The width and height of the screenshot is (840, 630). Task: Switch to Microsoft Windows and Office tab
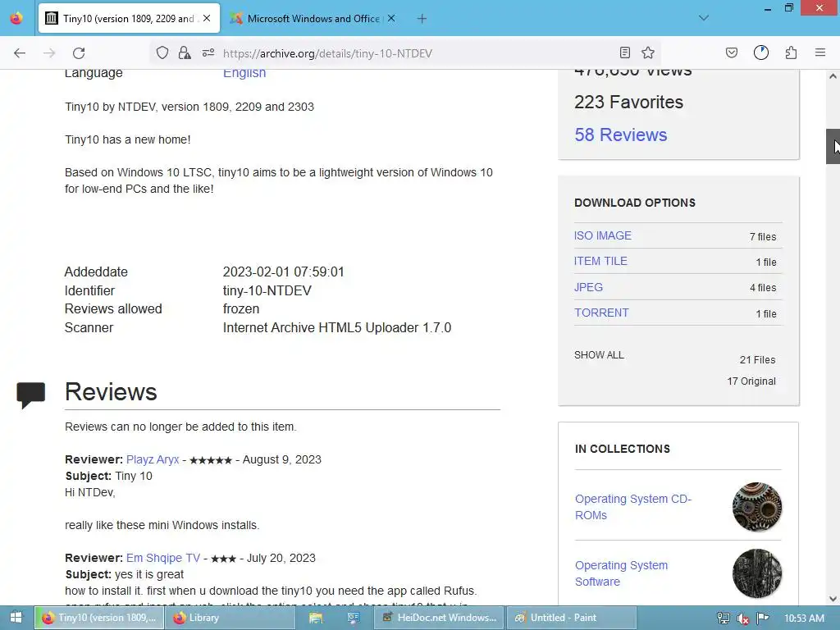tap(313, 18)
